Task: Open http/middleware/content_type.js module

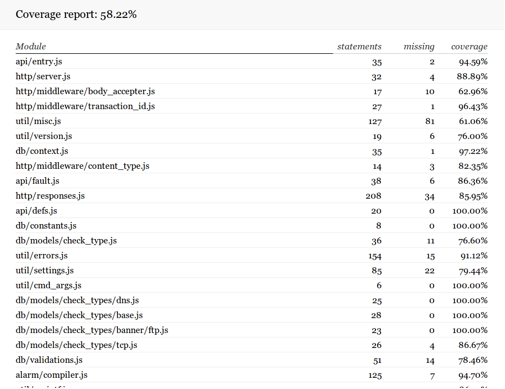Action: (82, 166)
